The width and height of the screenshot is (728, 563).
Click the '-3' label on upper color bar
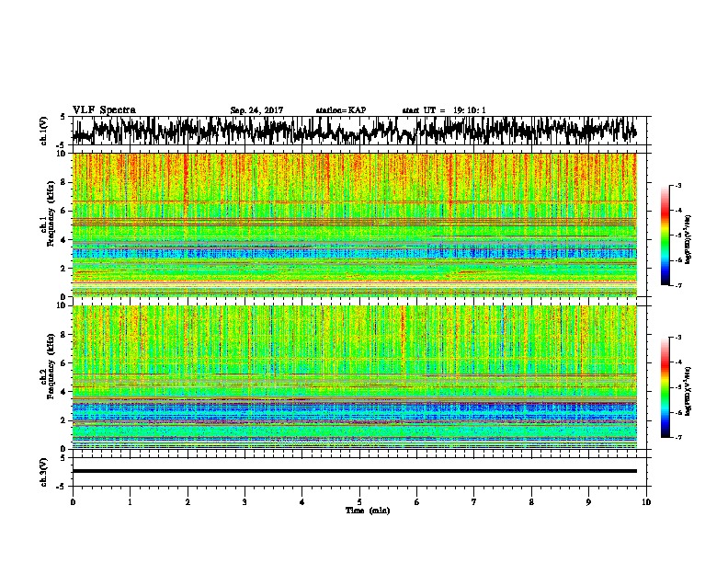677,185
